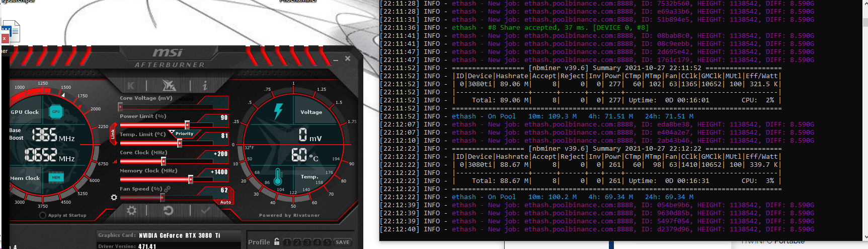Click the Power Limit slider handle

tap(187, 125)
